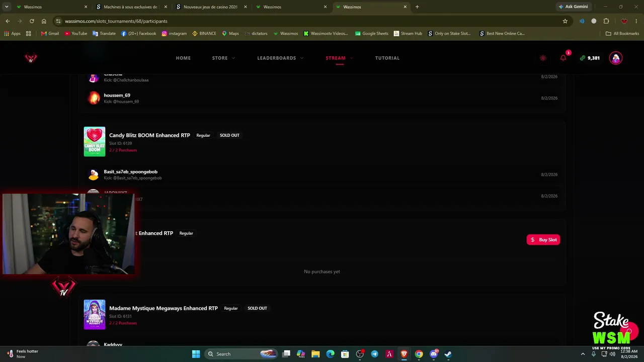Click the Regular tag on Candy Blitz BOOM
The image size is (644, 362).
[203, 135]
